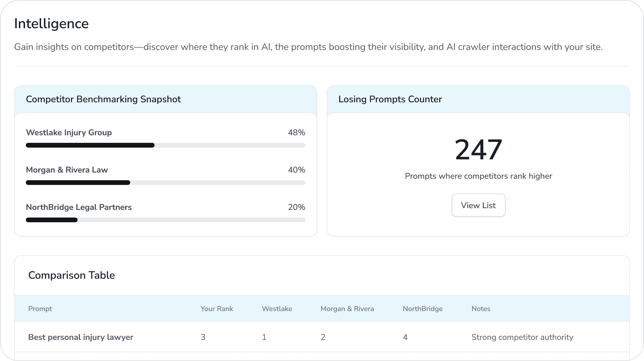Click the 247 losing prompts number
Screen dimensions: 644x361
click(x=478, y=150)
